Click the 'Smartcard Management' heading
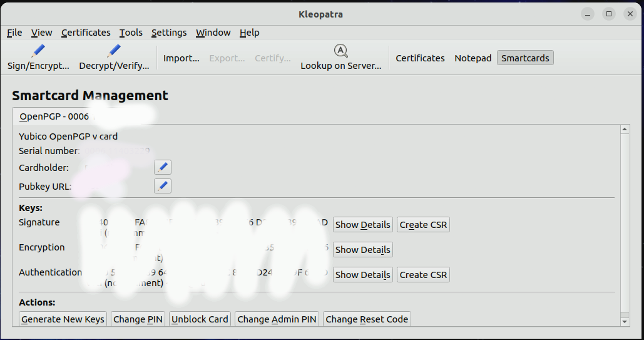Viewport: 644px width, 340px height. coord(90,95)
